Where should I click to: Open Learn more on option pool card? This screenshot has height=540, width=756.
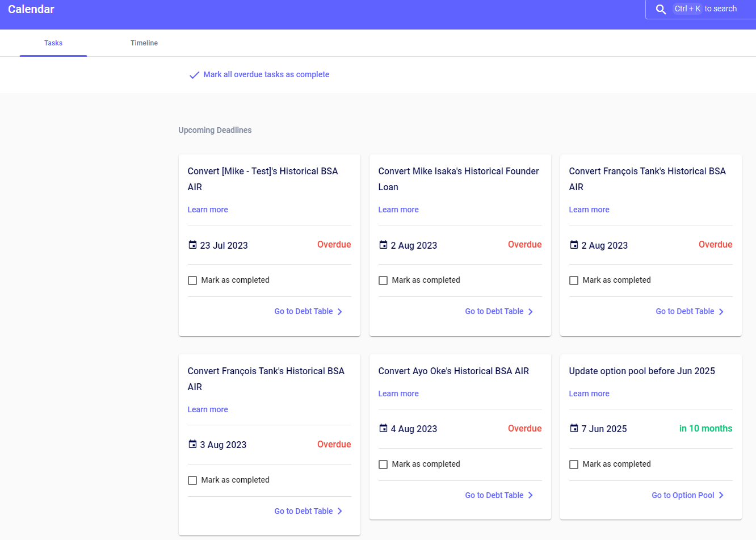(589, 394)
